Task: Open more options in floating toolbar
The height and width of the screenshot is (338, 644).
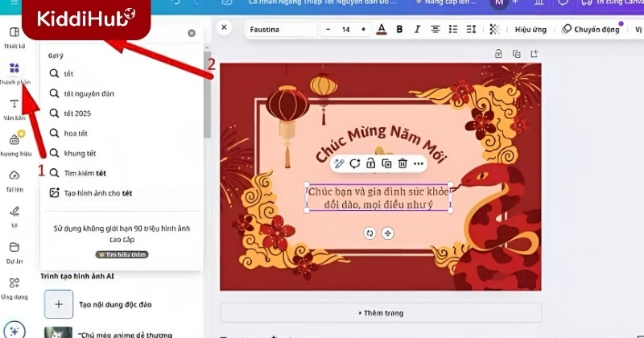Action: 419,163
